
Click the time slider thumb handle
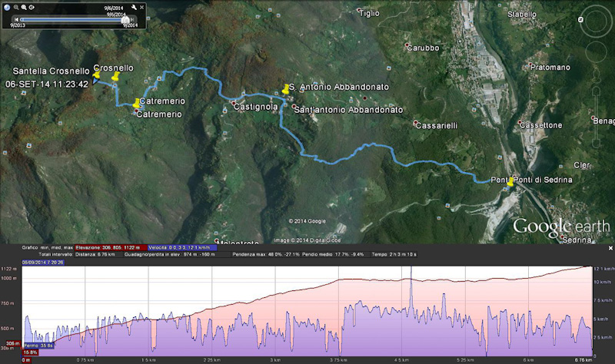[125, 18]
